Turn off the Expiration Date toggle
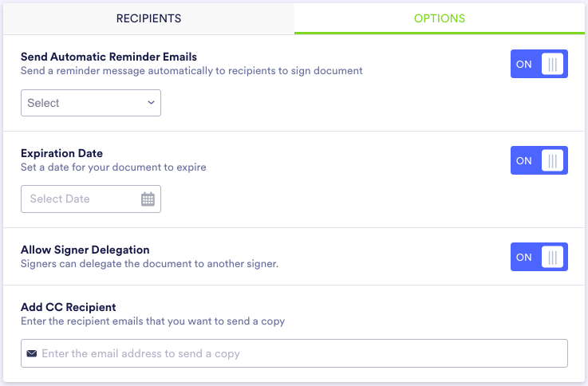The height and width of the screenshot is (386, 588). [539, 160]
